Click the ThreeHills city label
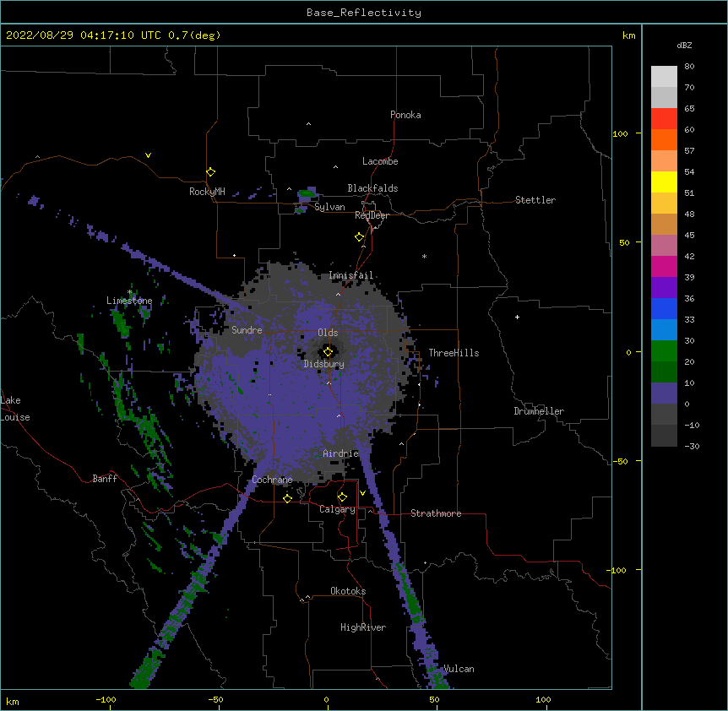Image resolution: width=728 pixels, height=711 pixels. coord(454,353)
